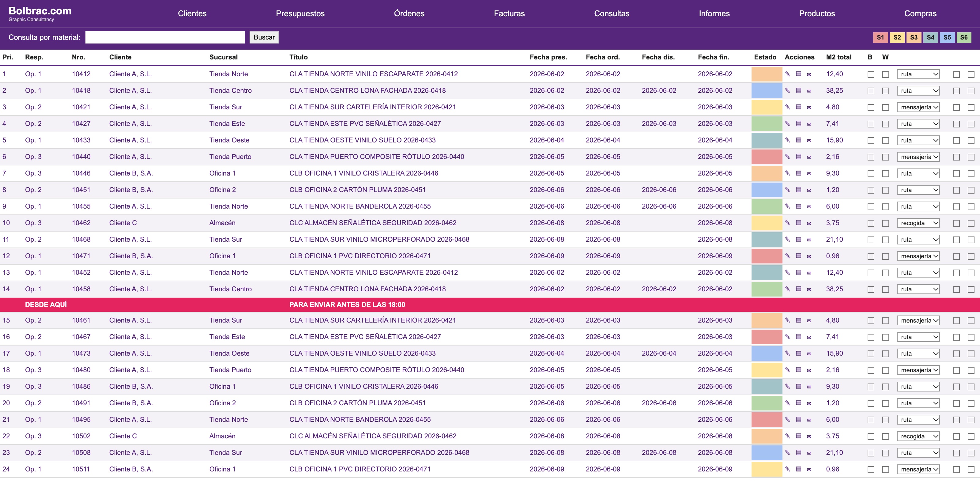This screenshot has height=484, width=980.
Task: Open the recogida dropdown for order 10462
Action: pyautogui.click(x=918, y=223)
